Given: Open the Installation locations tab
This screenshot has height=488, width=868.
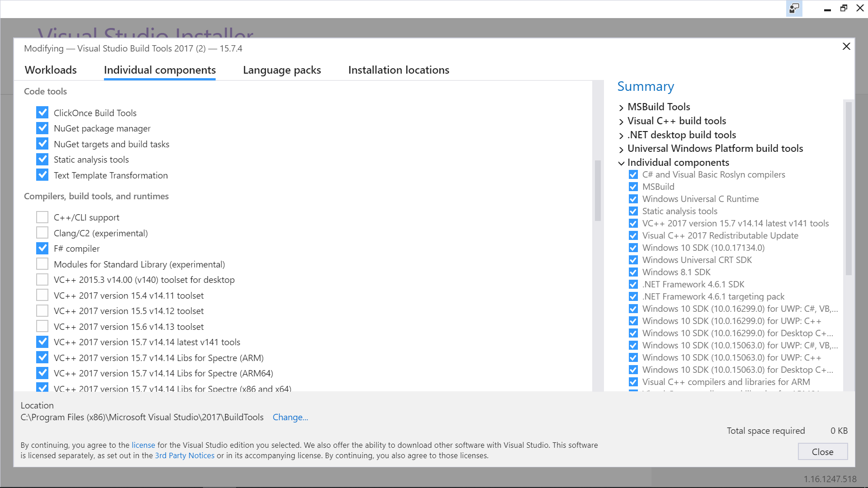Looking at the screenshot, I should (398, 70).
